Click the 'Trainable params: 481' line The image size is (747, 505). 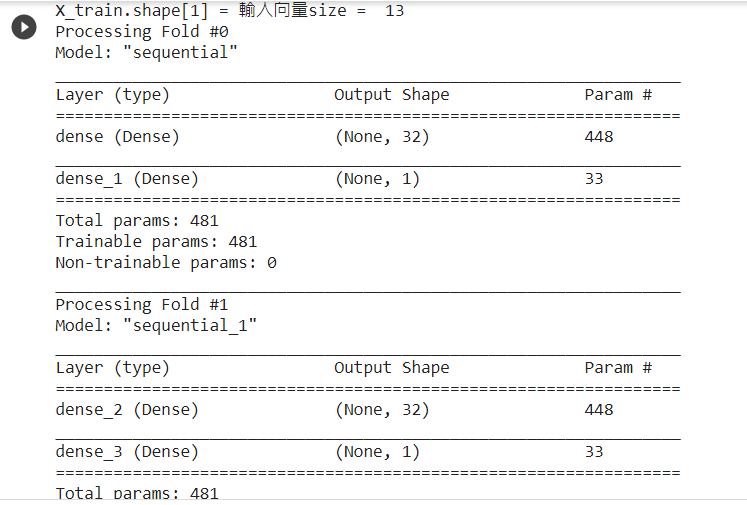point(156,241)
